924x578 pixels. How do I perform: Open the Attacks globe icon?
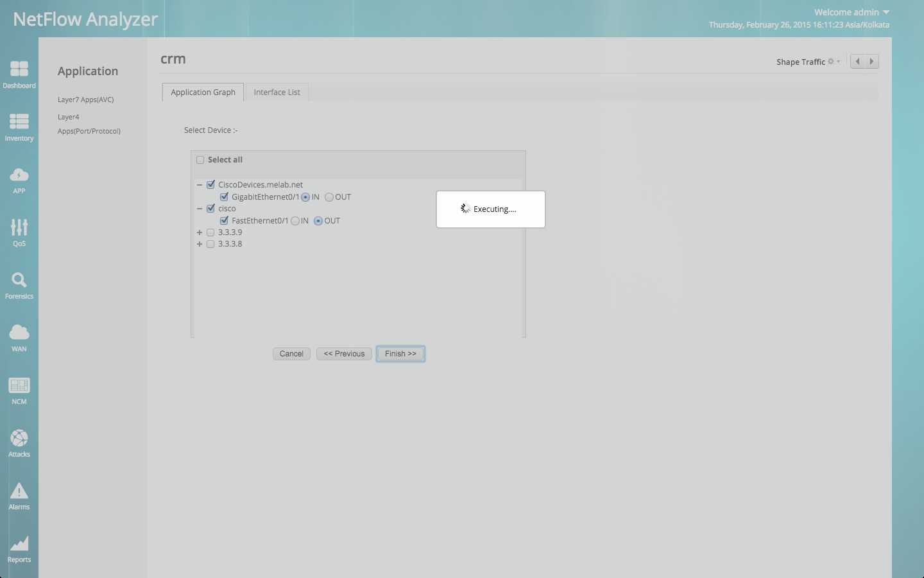(19, 437)
